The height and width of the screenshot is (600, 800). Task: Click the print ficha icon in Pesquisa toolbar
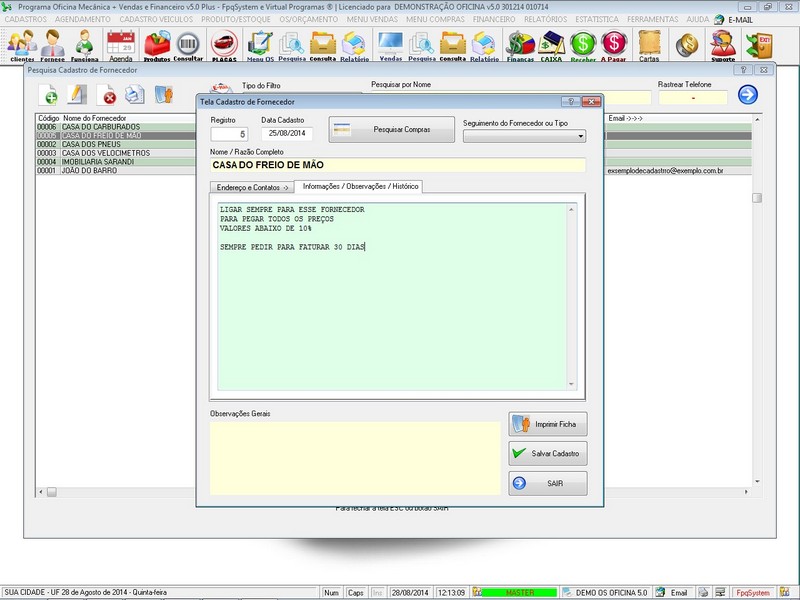164,95
